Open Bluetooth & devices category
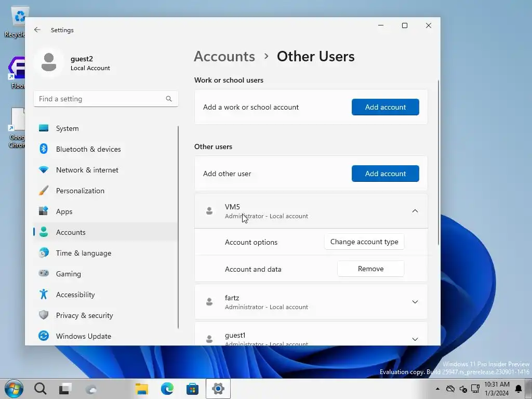This screenshot has width=532, height=399. [105, 149]
